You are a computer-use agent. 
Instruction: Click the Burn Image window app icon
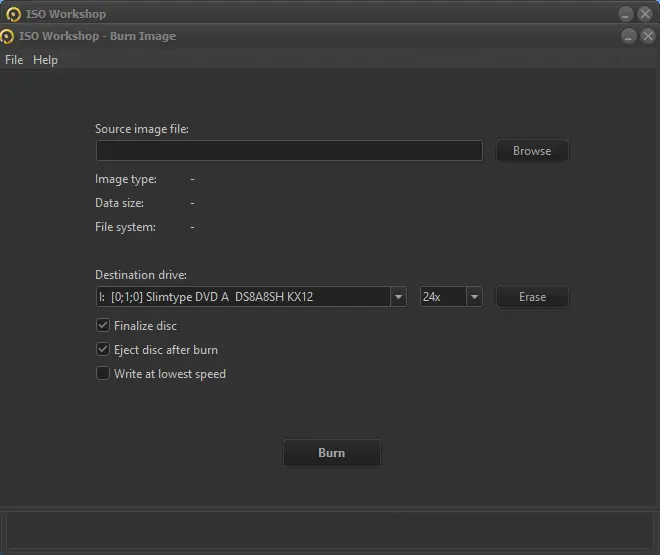(x=7, y=37)
